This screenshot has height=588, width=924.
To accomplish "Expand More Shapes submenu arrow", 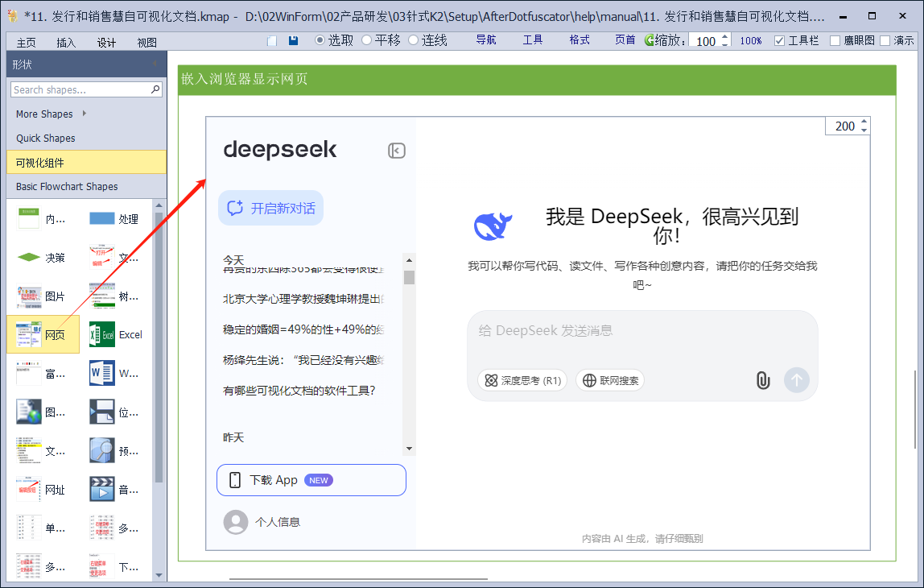I will coord(85,114).
